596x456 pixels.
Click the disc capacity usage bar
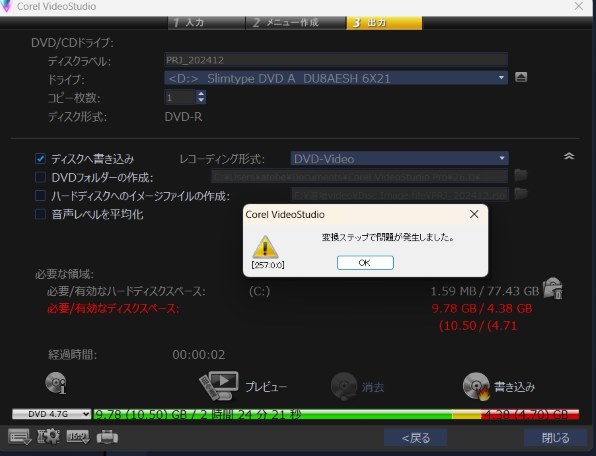[336, 414]
